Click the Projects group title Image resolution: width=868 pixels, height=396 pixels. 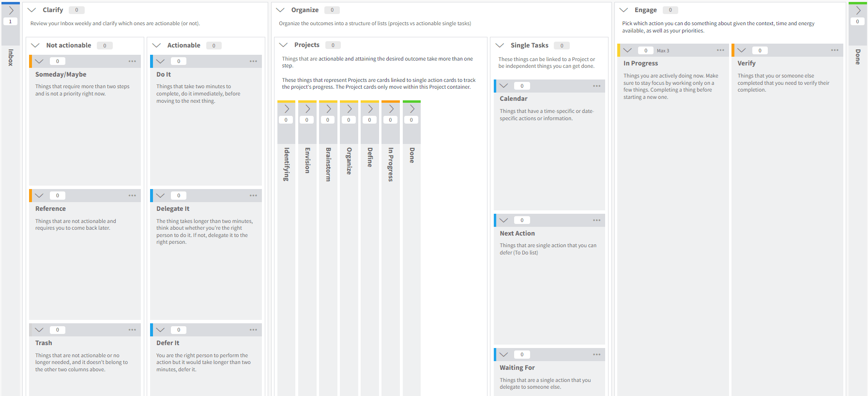306,45
